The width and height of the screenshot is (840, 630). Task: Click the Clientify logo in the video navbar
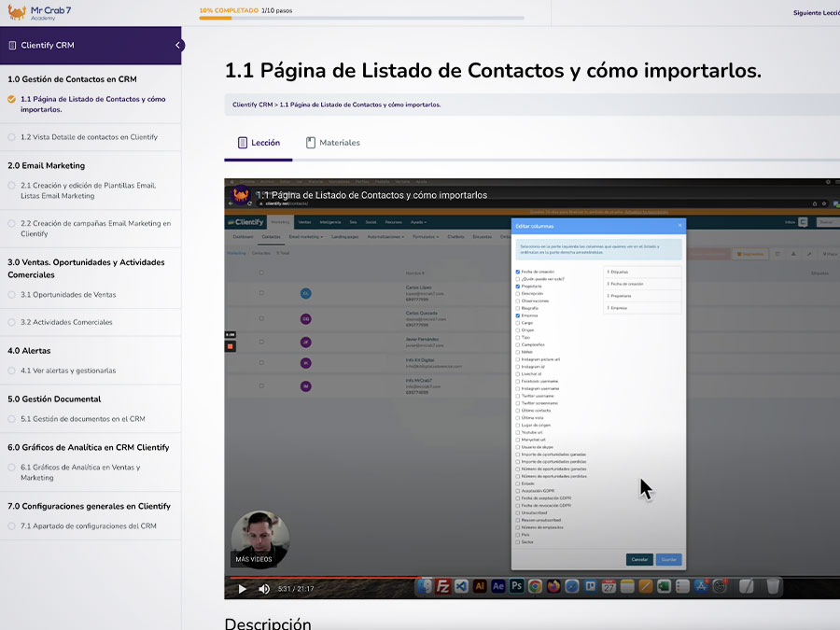(249, 221)
